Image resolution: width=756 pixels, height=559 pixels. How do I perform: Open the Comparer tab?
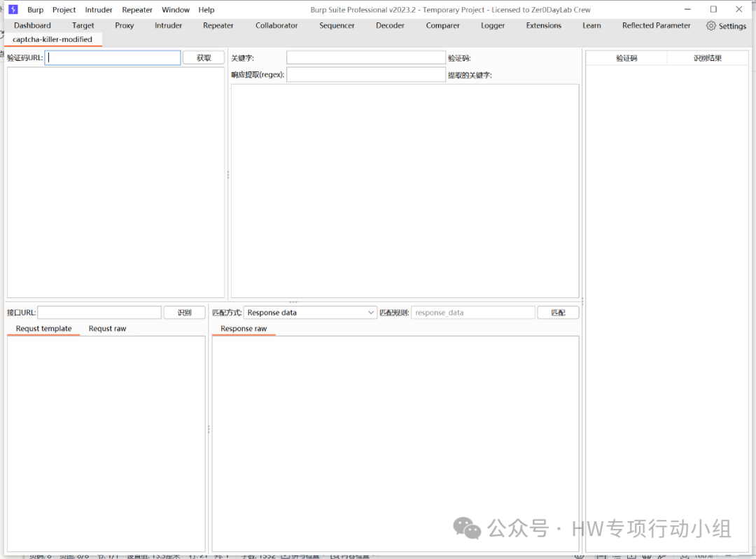442,26
